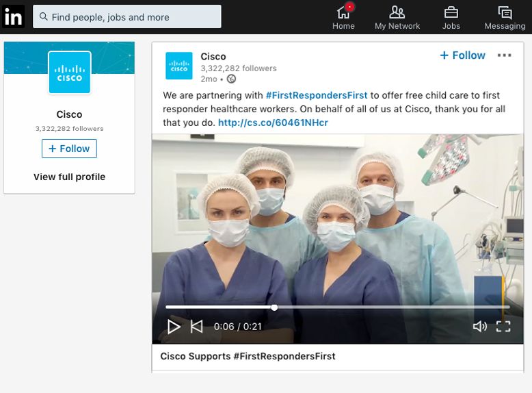The image size is (532, 393).
Task: Click the Follow button in the sidebar card
Action: 69,149
